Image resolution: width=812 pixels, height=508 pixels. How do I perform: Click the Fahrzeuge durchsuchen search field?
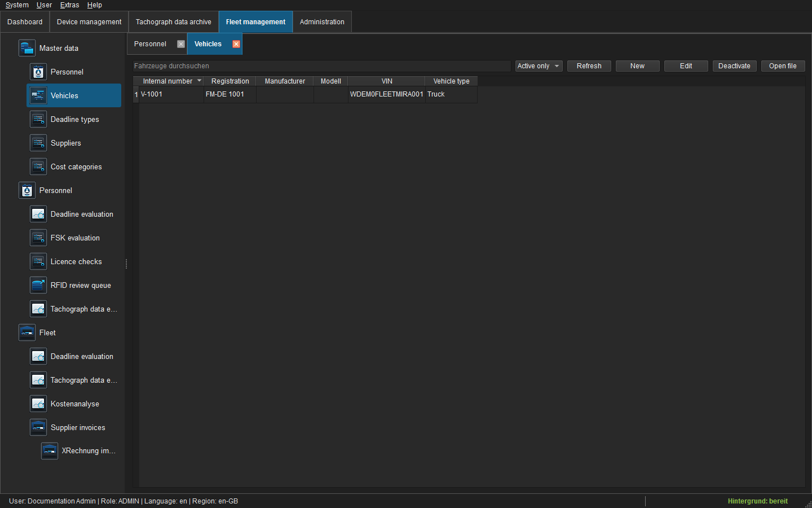pos(321,66)
